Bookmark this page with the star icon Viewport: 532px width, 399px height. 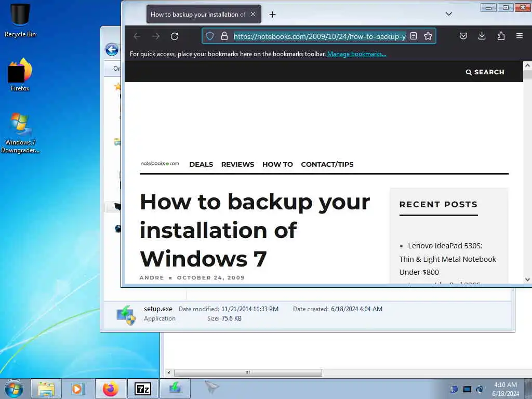(428, 36)
